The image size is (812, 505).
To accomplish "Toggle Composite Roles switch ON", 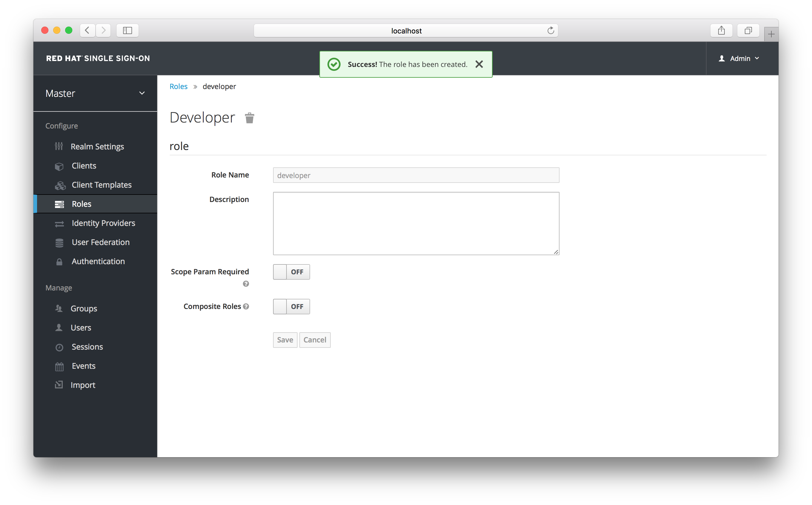I will pyautogui.click(x=291, y=307).
